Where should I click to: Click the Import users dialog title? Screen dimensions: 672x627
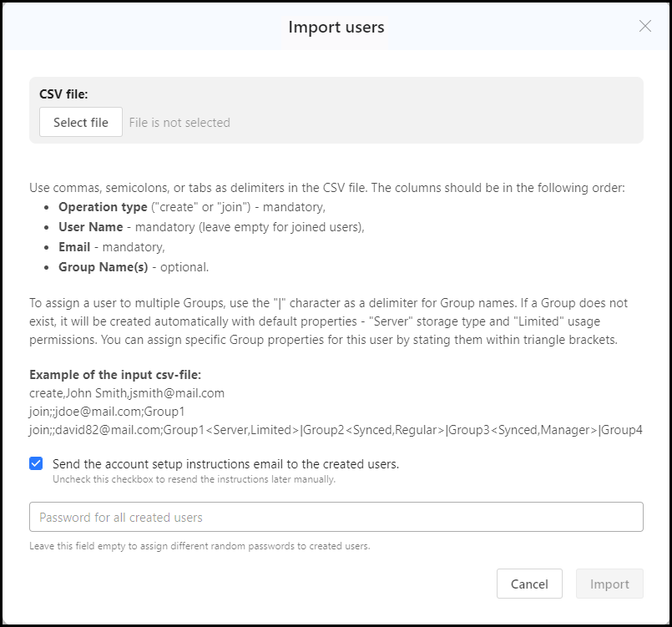[336, 27]
